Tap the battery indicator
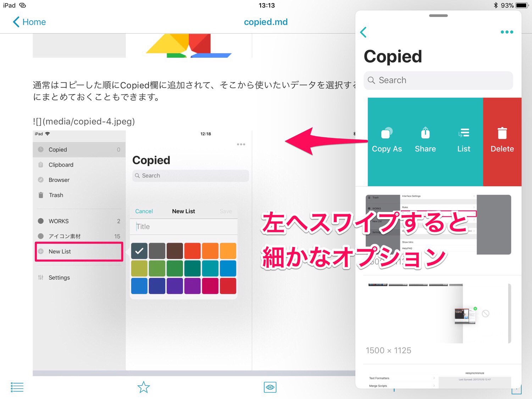 click(522, 5)
